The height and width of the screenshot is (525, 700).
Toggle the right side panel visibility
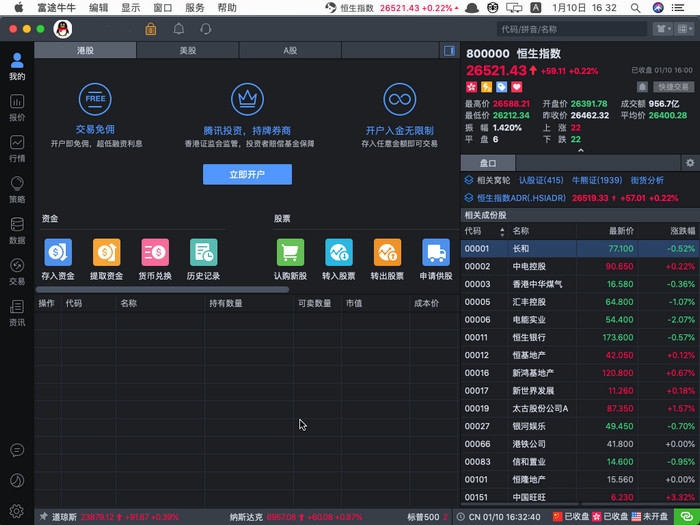[449, 50]
